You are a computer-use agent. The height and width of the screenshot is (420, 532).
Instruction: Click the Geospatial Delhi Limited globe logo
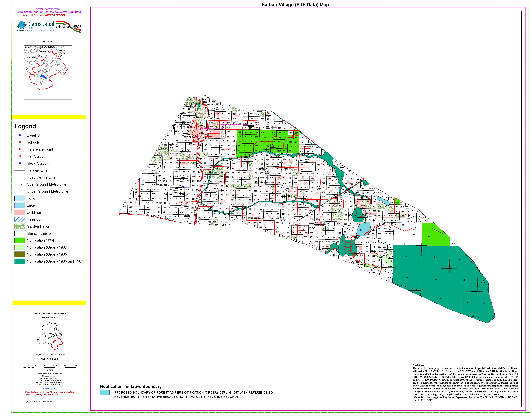pyautogui.click(x=22, y=25)
